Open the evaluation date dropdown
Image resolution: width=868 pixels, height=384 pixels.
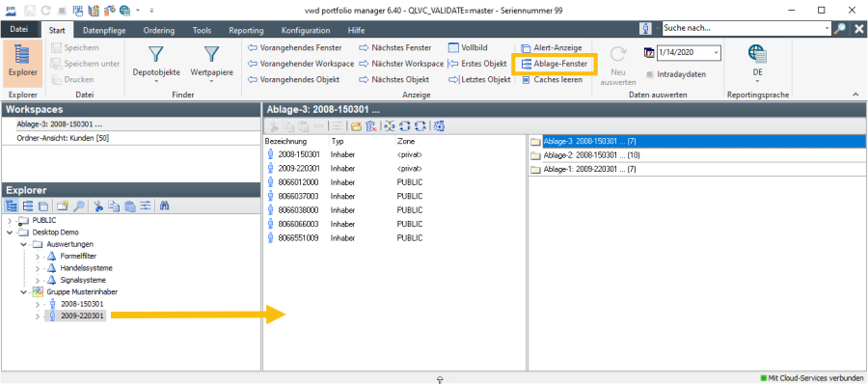pos(717,53)
